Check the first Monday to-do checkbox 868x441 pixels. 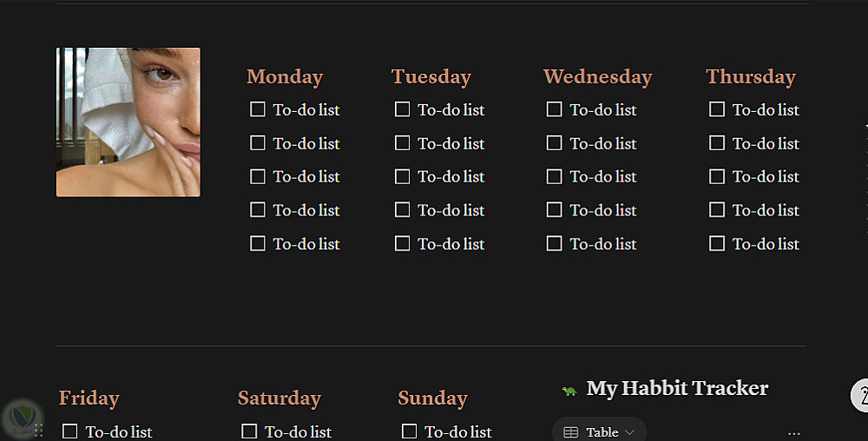point(258,109)
